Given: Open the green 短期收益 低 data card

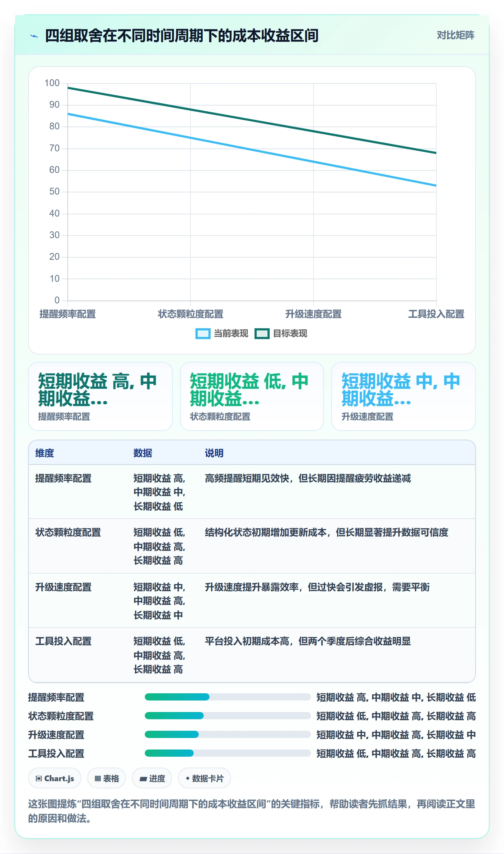Looking at the screenshot, I should coord(252,396).
